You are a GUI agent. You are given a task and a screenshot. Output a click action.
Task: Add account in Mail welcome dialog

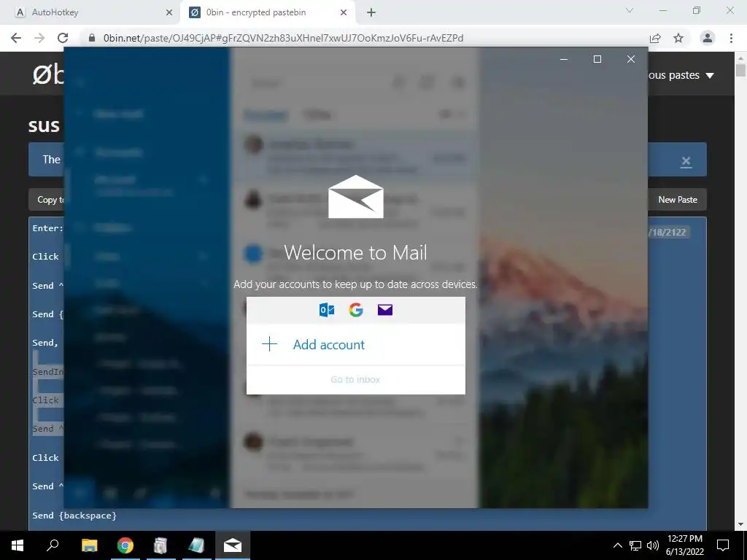(356, 344)
